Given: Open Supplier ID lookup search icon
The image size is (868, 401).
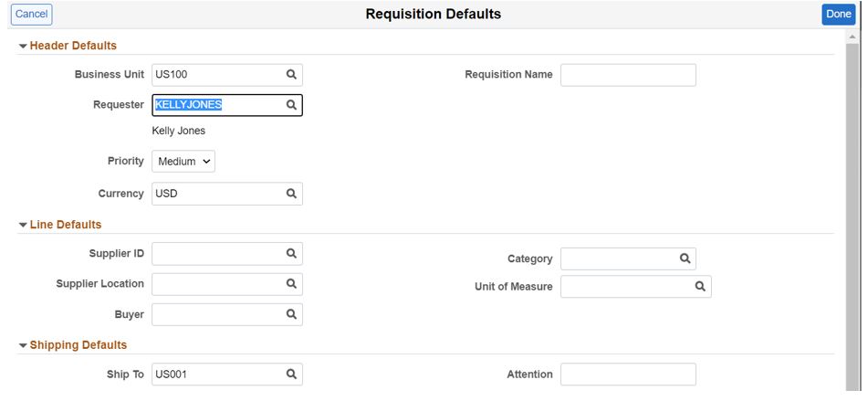Looking at the screenshot, I should tap(291, 253).
